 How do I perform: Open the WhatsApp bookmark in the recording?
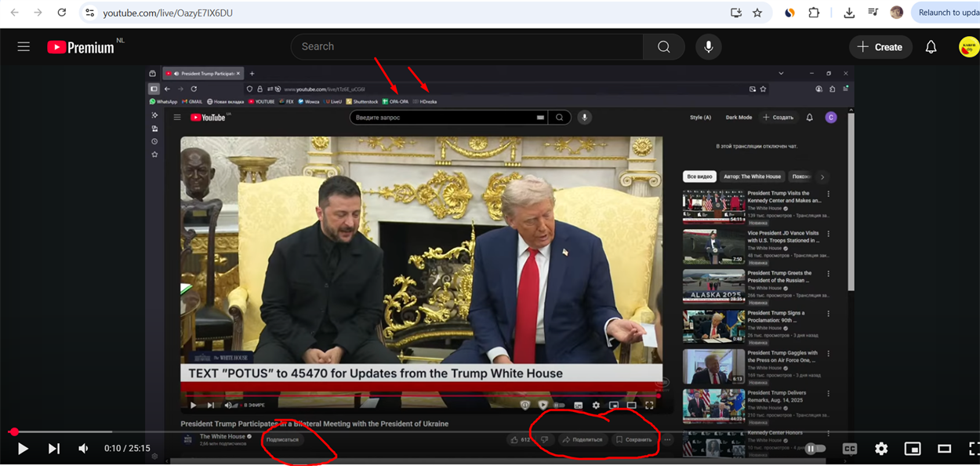pyautogui.click(x=164, y=101)
